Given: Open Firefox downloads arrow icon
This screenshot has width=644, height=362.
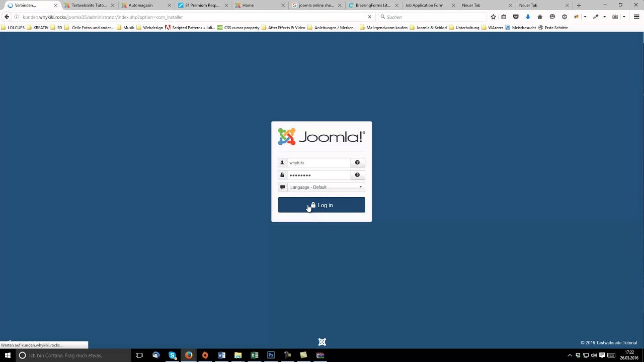Looking at the screenshot, I should 528,17.
